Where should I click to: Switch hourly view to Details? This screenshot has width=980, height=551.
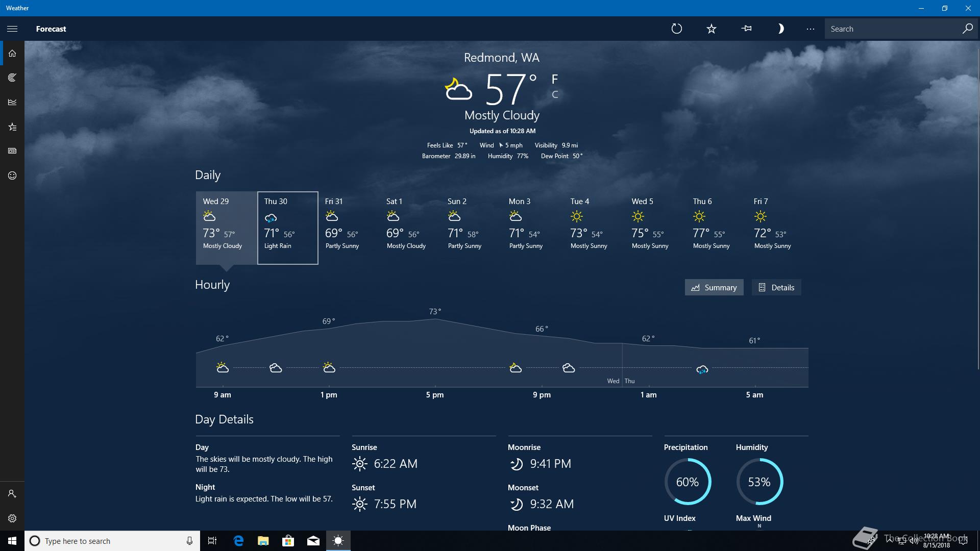click(776, 287)
